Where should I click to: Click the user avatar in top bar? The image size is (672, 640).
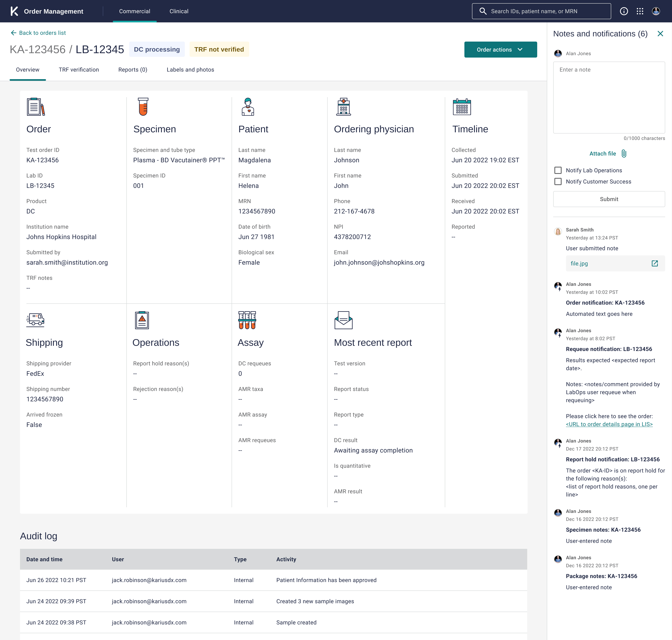[x=656, y=11]
